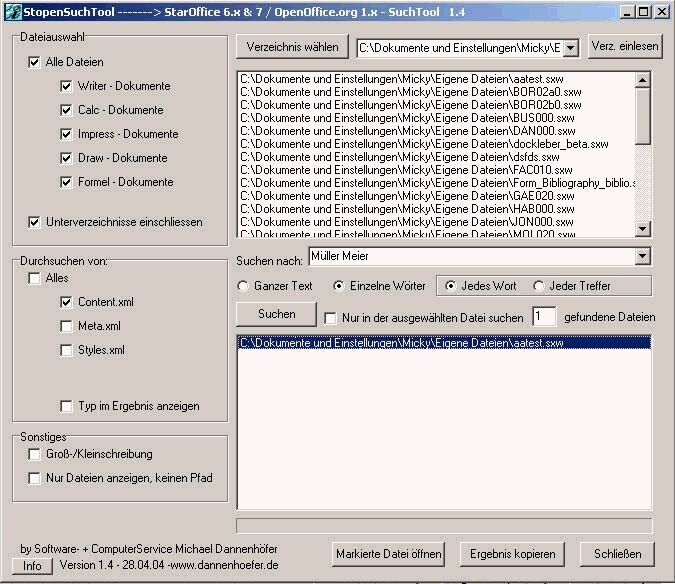Click the Verz. einlesen button
Screen dimensions: 675x584
coord(625,46)
